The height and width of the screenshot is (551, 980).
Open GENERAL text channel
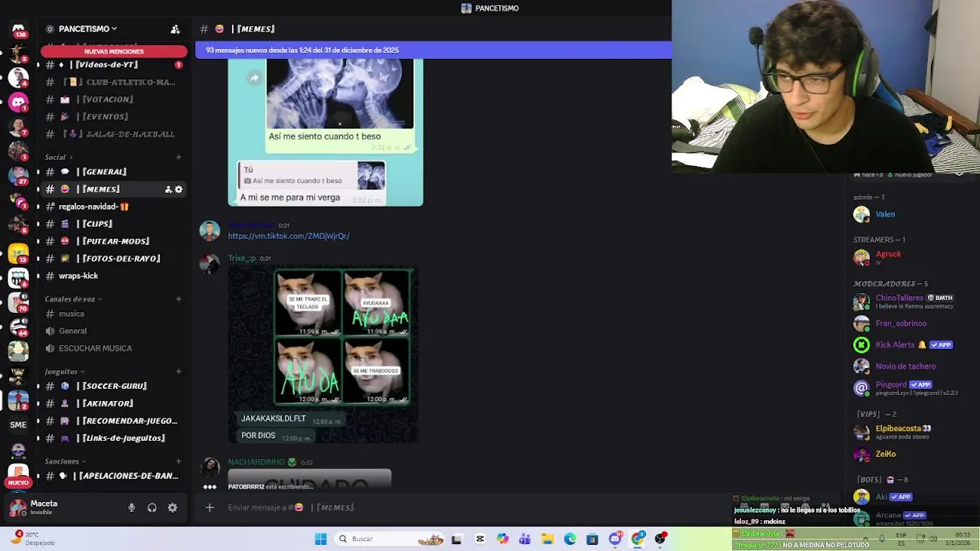[x=114, y=171]
